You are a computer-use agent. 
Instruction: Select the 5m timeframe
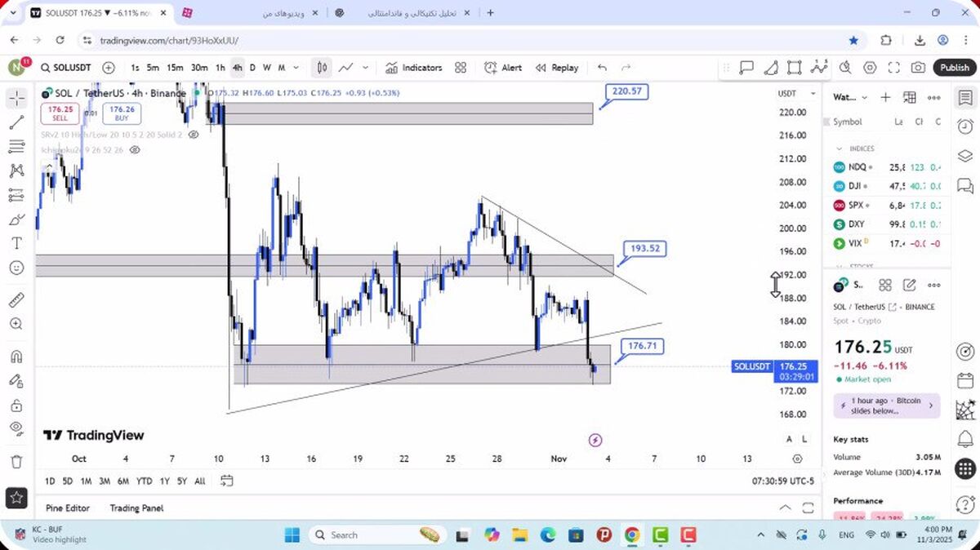coord(153,68)
